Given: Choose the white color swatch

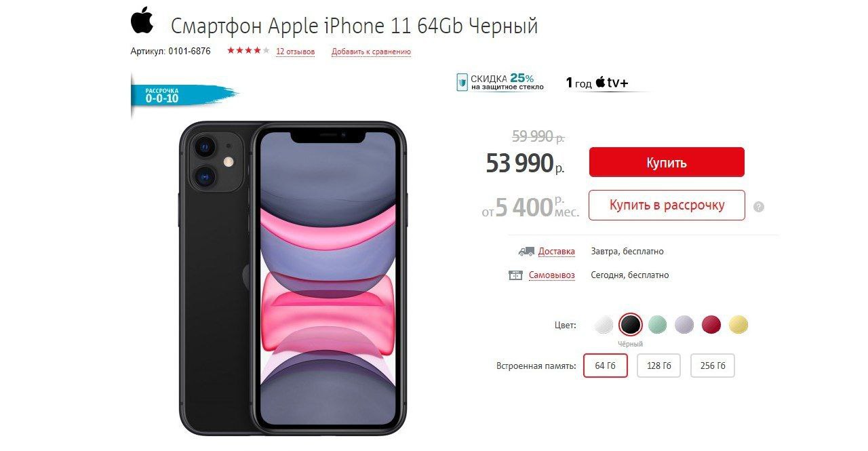Looking at the screenshot, I should [x=604, y=325].
